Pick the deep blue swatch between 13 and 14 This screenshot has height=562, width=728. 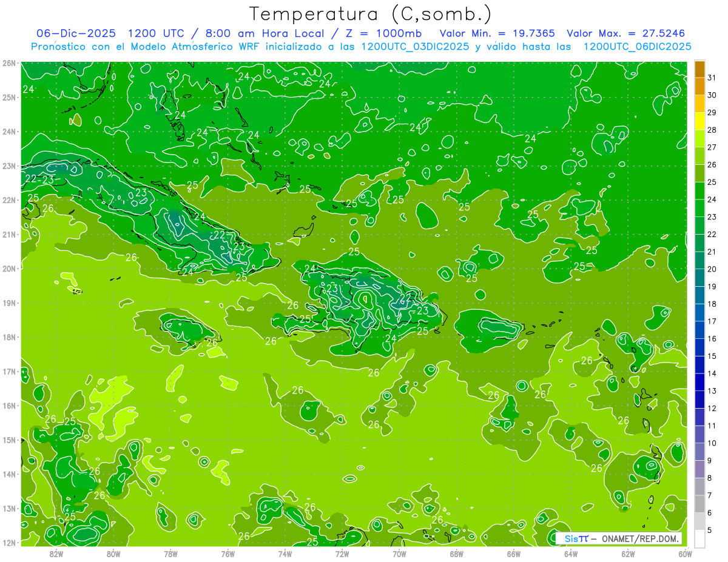[x=699, y=383]
